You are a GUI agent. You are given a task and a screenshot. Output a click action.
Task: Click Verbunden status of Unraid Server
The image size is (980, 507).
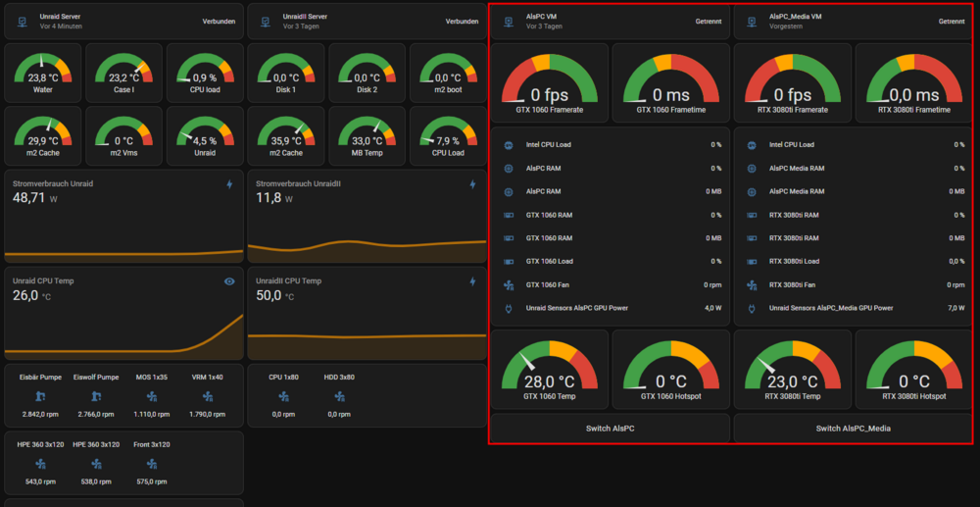click(219, 22)
